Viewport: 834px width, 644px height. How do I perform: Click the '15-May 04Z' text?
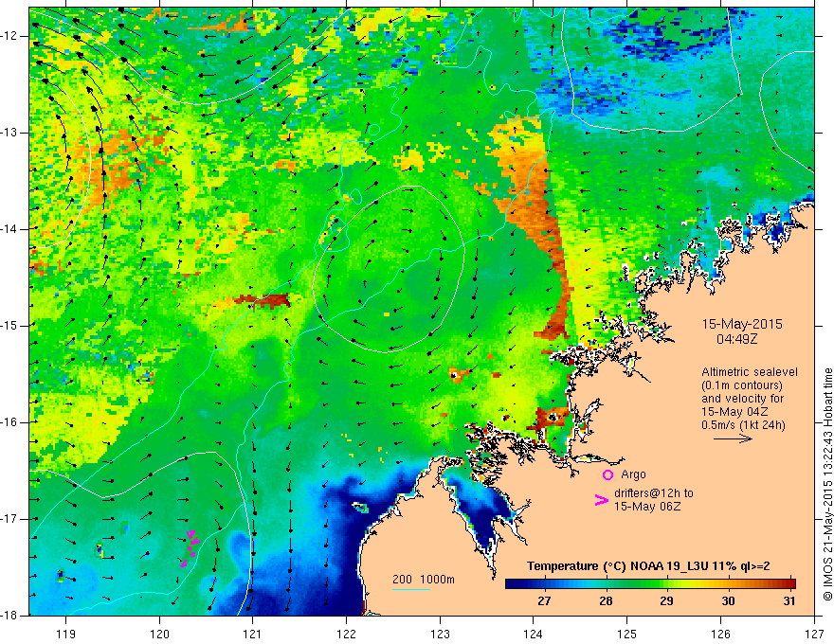coord(734,412)
